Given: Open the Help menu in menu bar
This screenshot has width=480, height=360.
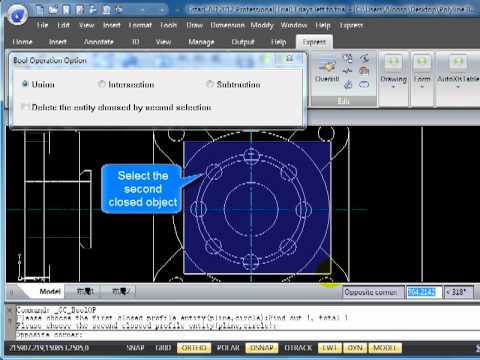Looking at the screenshot, I should [x=323, y=25].
